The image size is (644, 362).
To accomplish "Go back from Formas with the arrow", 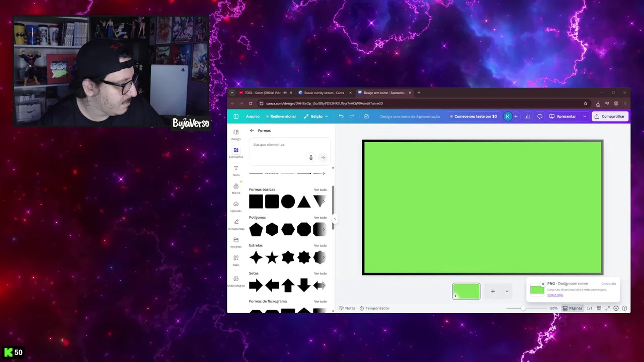I will point(252,130).
